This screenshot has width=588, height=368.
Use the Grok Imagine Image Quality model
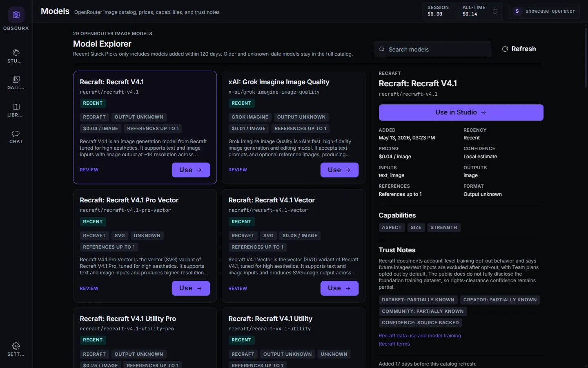[x=339, y=170]
